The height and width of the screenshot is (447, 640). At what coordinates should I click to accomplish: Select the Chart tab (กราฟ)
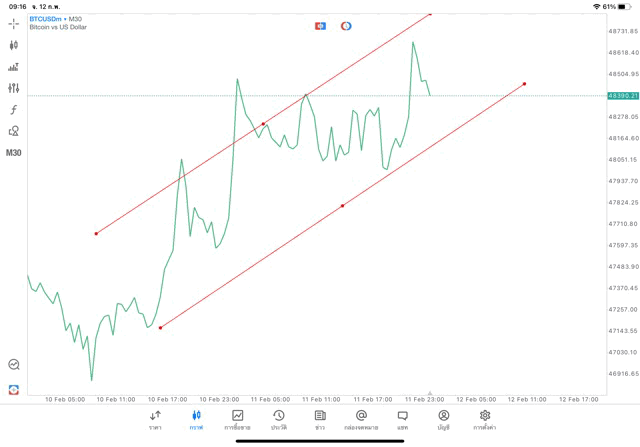[x=196, y=419]
